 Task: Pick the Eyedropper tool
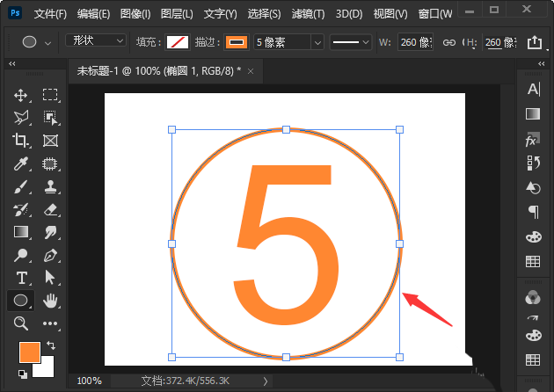(21, 163)
